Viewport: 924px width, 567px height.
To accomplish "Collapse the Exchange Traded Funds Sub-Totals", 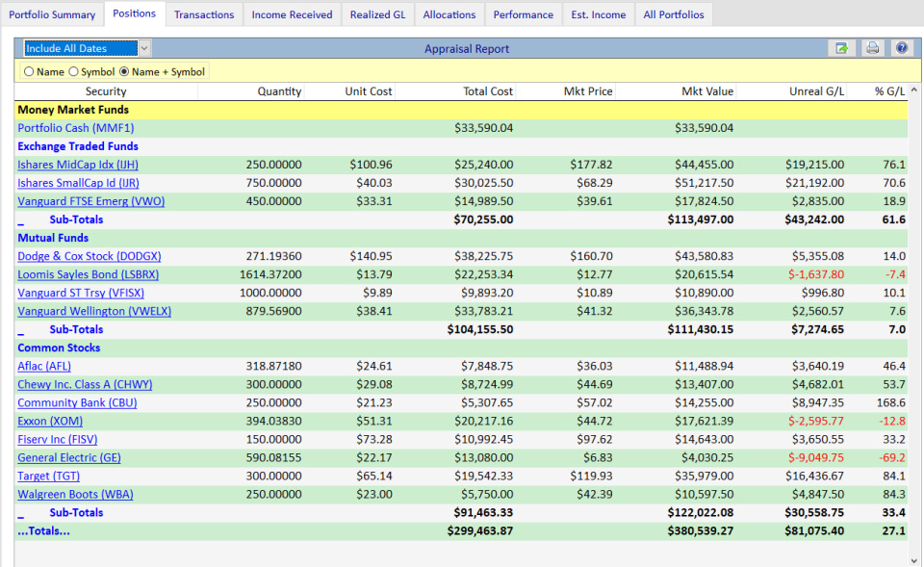I will (21, 219).
